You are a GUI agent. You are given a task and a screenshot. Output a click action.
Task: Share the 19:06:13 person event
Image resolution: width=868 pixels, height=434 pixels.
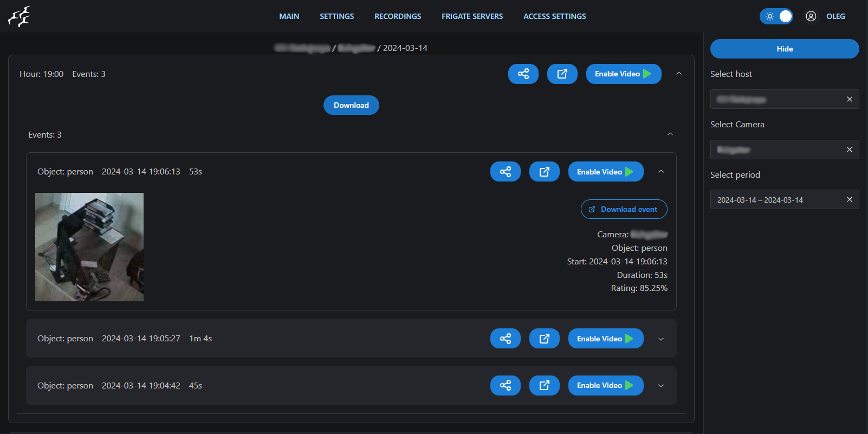(x=505, y=172)
